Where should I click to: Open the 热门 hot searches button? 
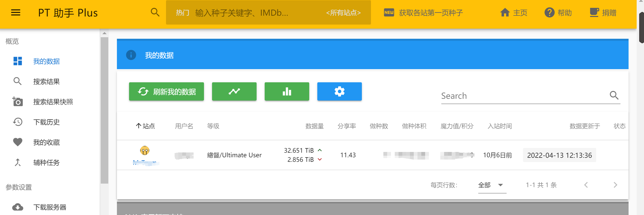(183, 13)
